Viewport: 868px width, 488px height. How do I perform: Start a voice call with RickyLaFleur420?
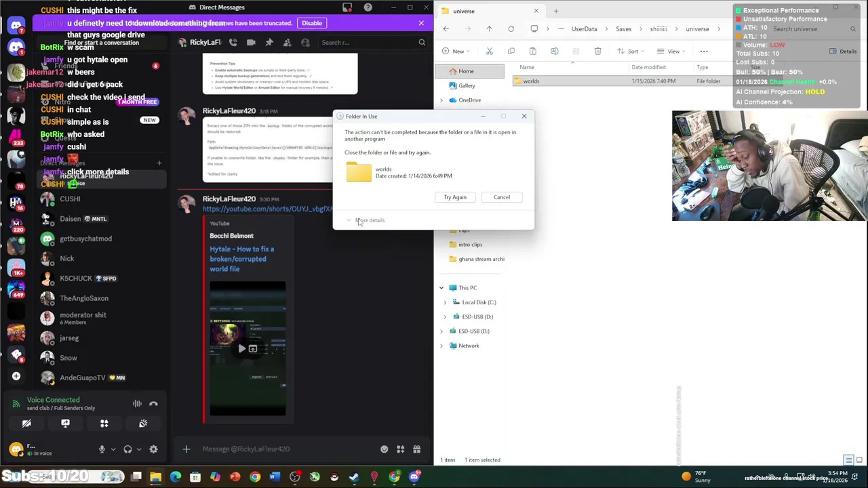point(233,42)
